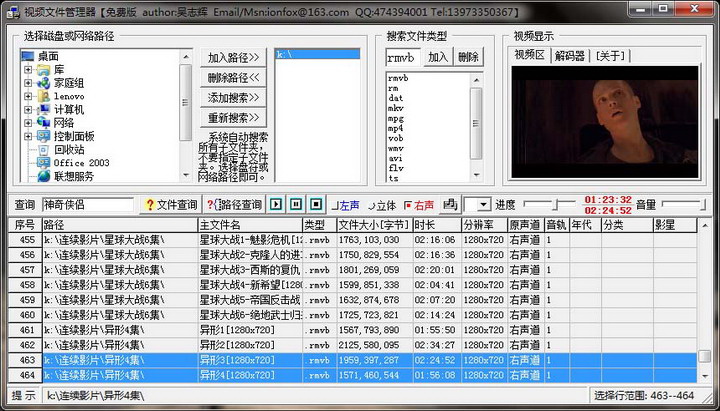
Task: Expand the Computer (计算机) tree node
Action: coord(28,110)
